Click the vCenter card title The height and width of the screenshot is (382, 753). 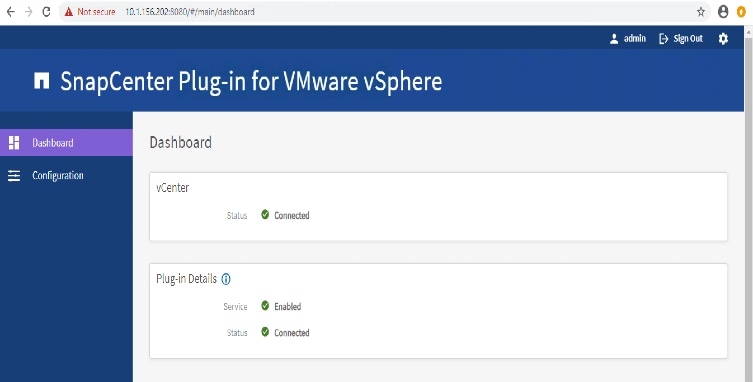172,188
